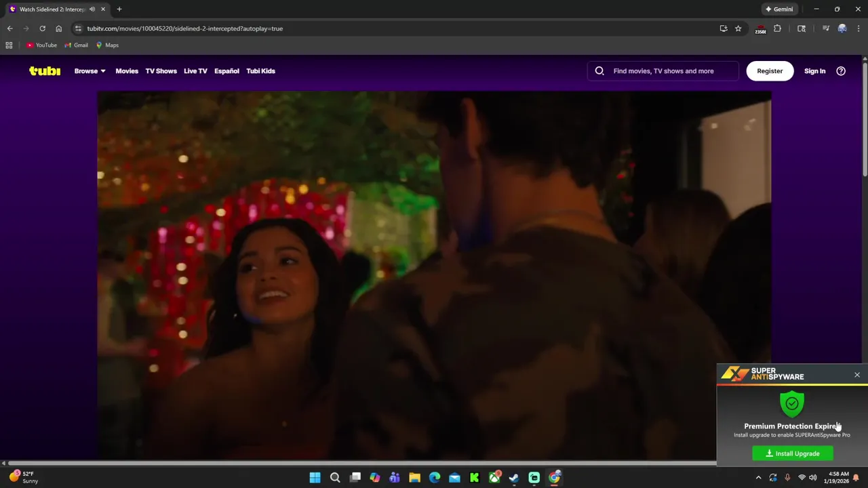Open the apps grid in bookmarks bar

[x=9, y=45]
